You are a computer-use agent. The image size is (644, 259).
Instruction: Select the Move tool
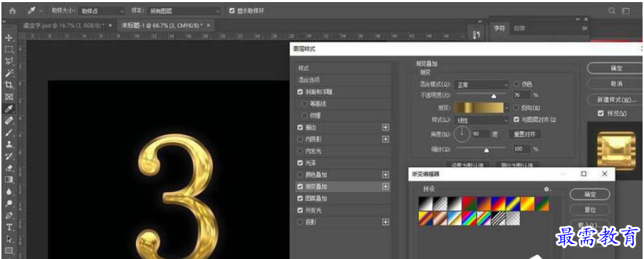coord(9,38)
